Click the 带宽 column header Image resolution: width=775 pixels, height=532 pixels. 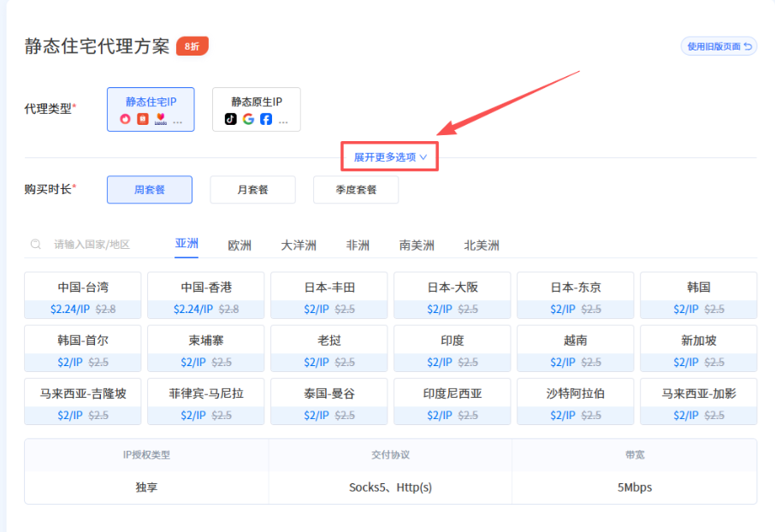click(635, 455)
